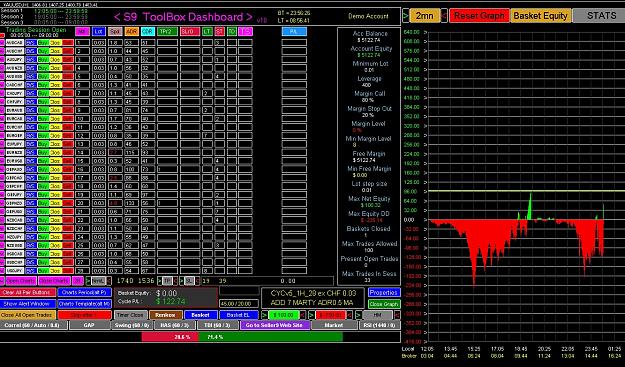Screen dimensions: 625x367
Task: Click yellow Close button on row 12
Action: [x=55, y=135]
